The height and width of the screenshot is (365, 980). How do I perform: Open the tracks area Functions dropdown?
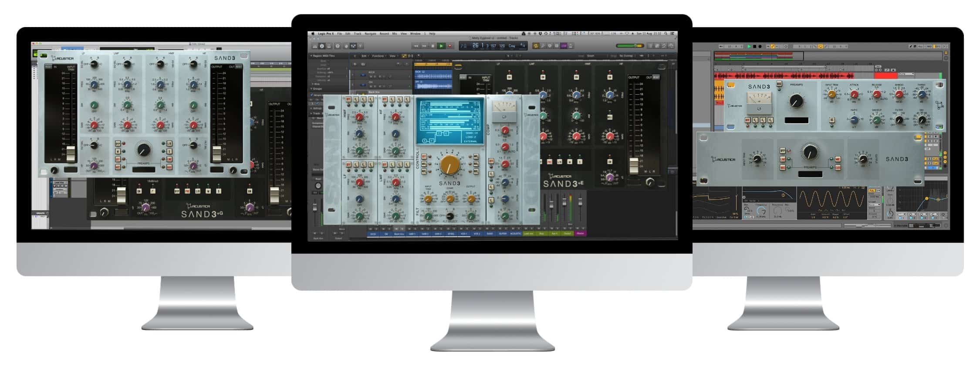[x=379, y=56]
